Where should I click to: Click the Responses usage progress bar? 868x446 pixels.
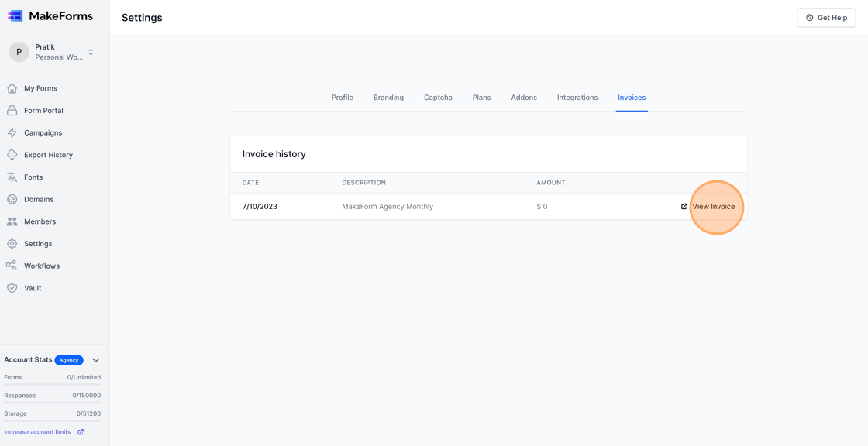(53, 403)
